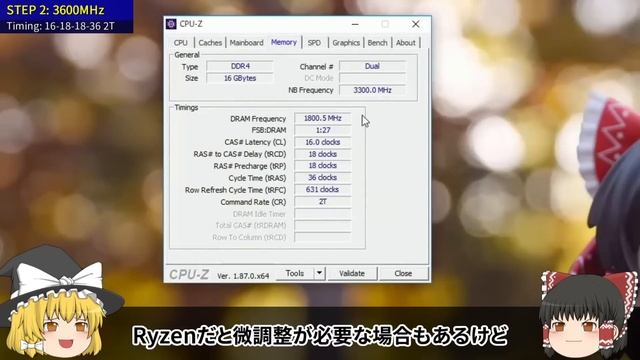
Task: Click the NB Frequency value 3300.0 MHz
Action: pos(372,90)
